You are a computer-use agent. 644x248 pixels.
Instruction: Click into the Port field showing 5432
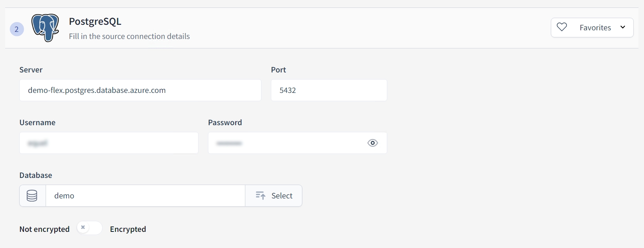click(x=329, y=90)
